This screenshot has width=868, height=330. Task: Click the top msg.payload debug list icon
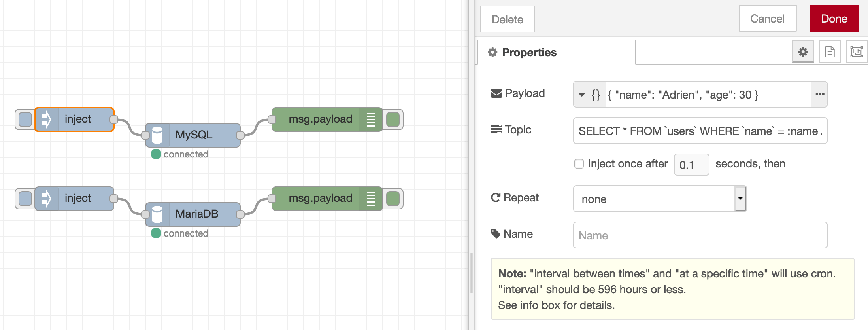[x=370, y=119]
